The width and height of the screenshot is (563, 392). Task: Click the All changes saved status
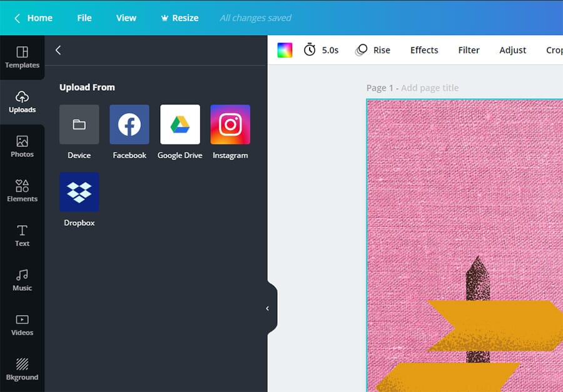click(x=256, y=18)
